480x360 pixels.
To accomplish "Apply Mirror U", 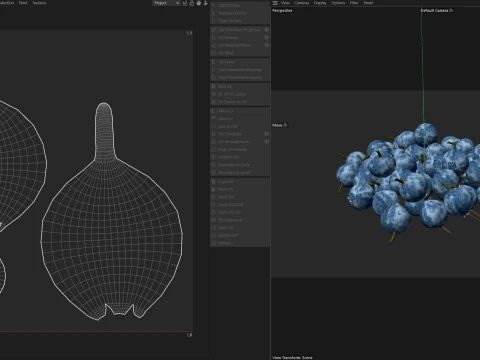I will (x=240, y=111).
